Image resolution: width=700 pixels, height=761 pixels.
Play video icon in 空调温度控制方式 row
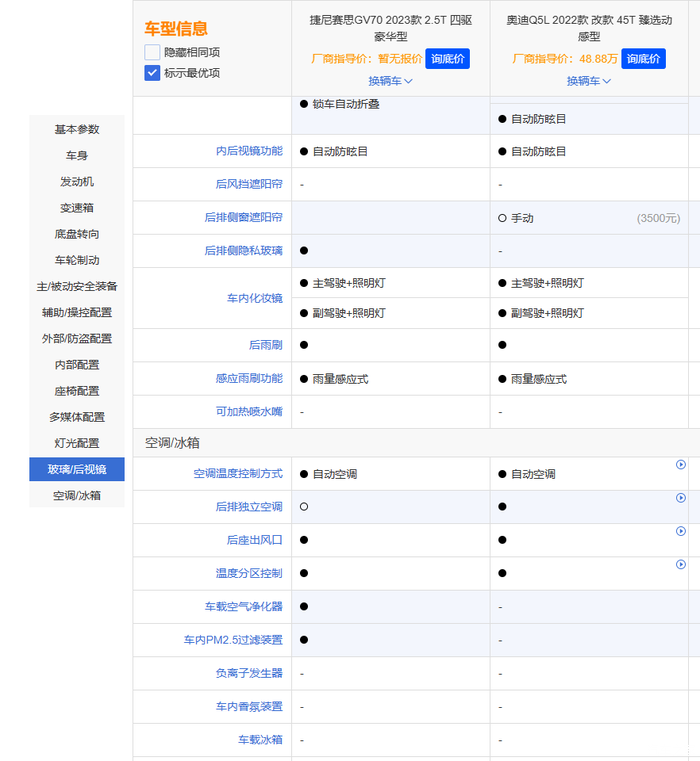pyautogui.click(x=681, y=465)
